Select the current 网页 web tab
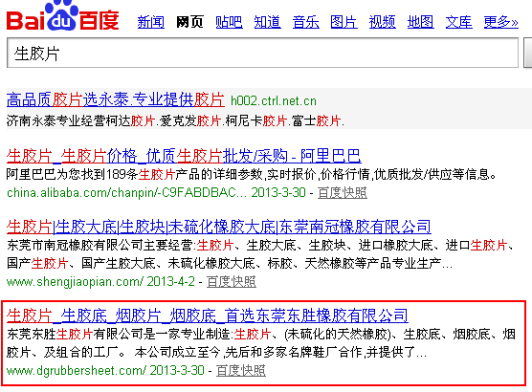Screen dimensions: 532x392 (x=189, y=22)
